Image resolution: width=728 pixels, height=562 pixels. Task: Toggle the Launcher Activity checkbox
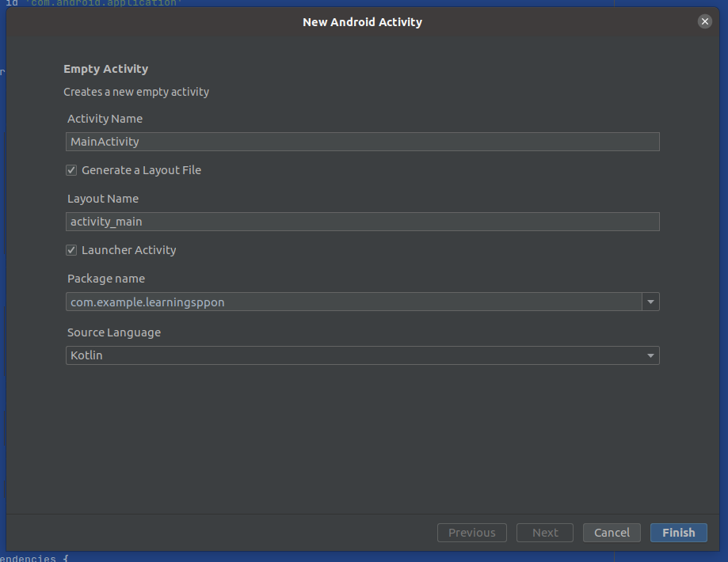click(71, 250)
